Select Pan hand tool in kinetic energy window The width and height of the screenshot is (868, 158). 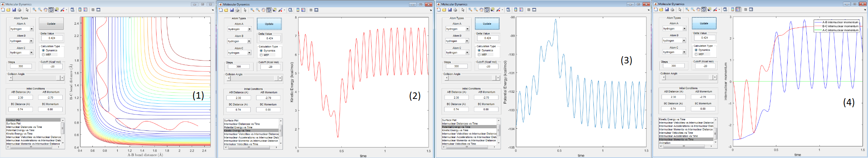click(263, 10)
